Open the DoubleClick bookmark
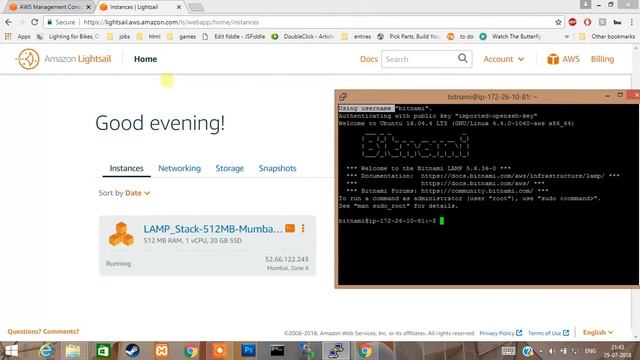Screen dimensions: 640x360 303,36
